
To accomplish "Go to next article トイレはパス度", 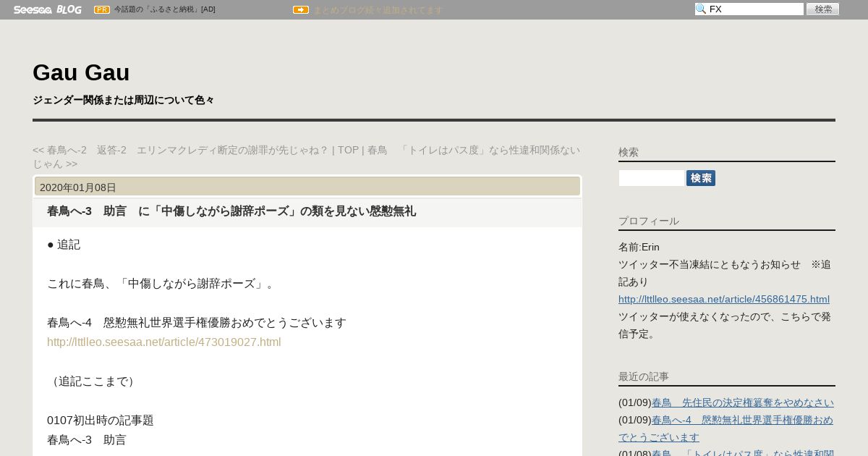I will click(307, 157).
